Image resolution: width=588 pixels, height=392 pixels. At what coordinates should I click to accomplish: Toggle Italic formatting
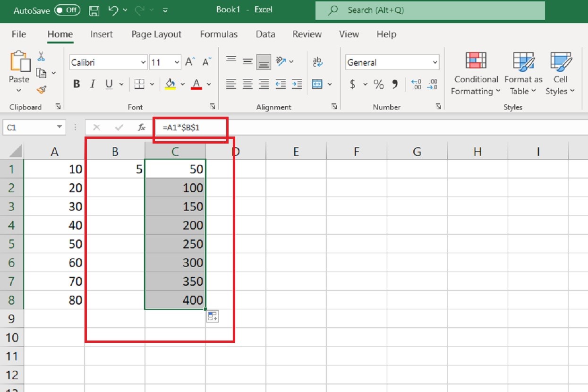(93, 85)
